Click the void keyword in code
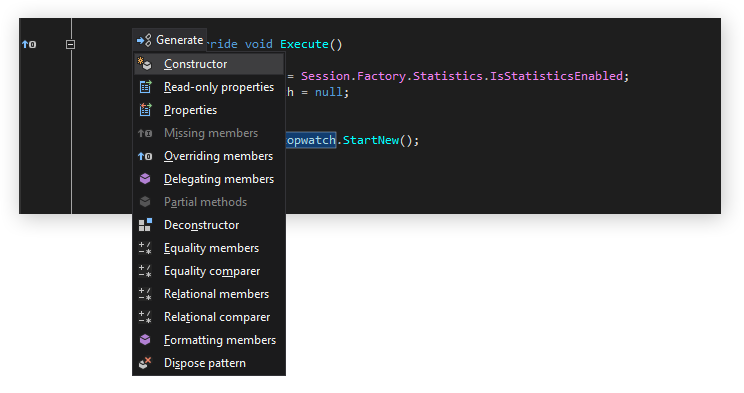 pos(259,44)
